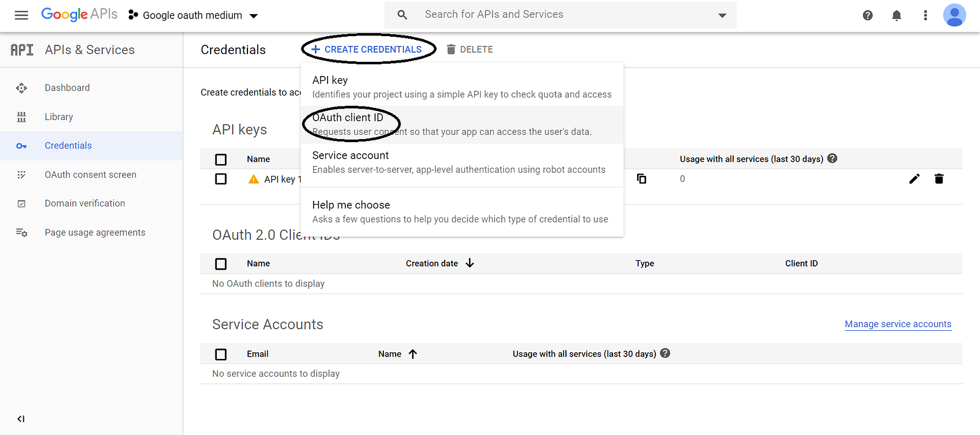Screen dimensions: 980x435
Task: Open OAuth consent screen
Action: 91,175
